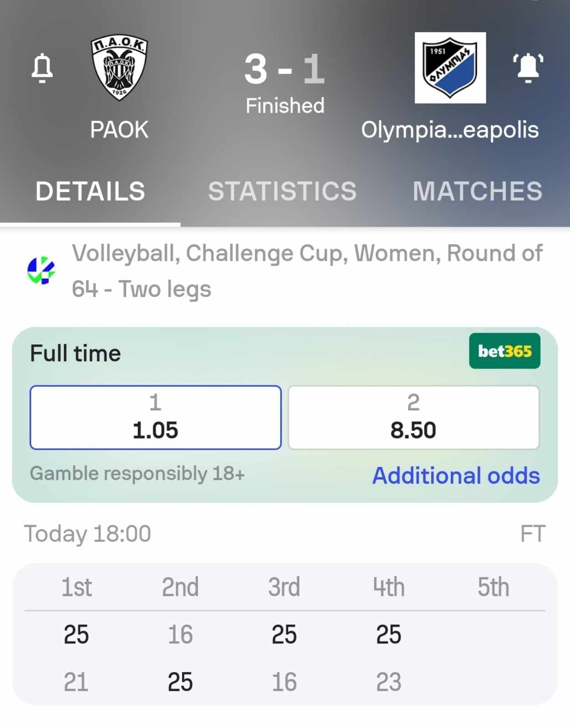Toggle Olympiada Neapolis notification bell

[528, 68]
